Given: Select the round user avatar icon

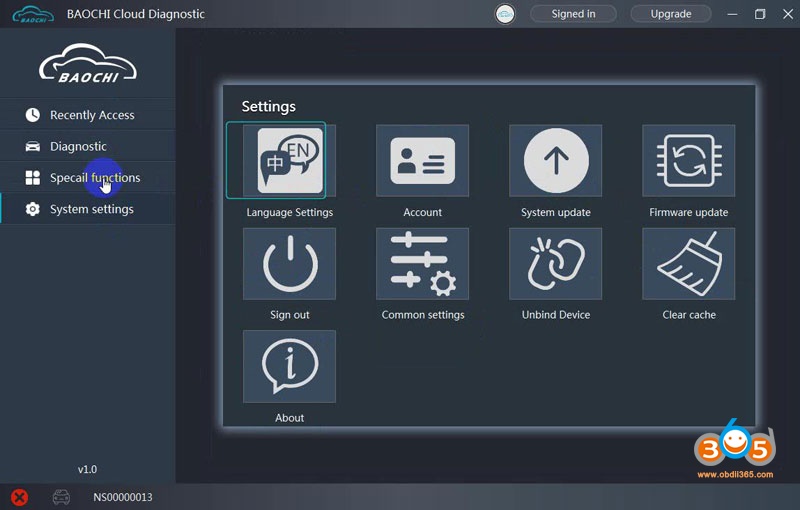Looking at the screenshot, I should pyautogui.click(x=505, y=14).
